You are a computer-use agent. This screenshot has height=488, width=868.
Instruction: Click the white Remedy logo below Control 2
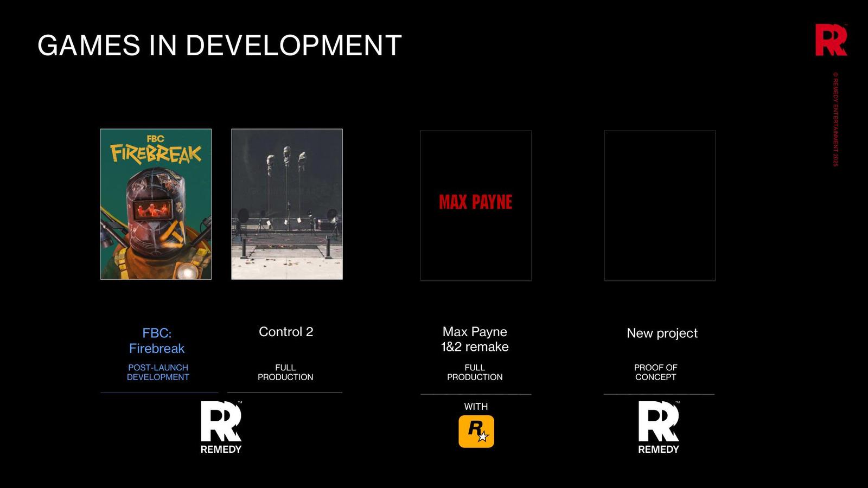click(221, 427)
